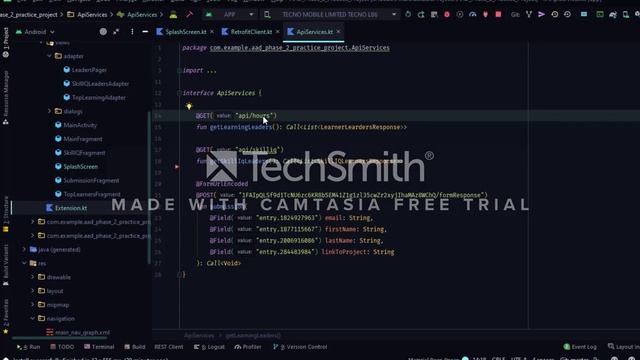The image size is (640, 360).
Task: Open the TODO tool window
Action: [x=62, y=347]
